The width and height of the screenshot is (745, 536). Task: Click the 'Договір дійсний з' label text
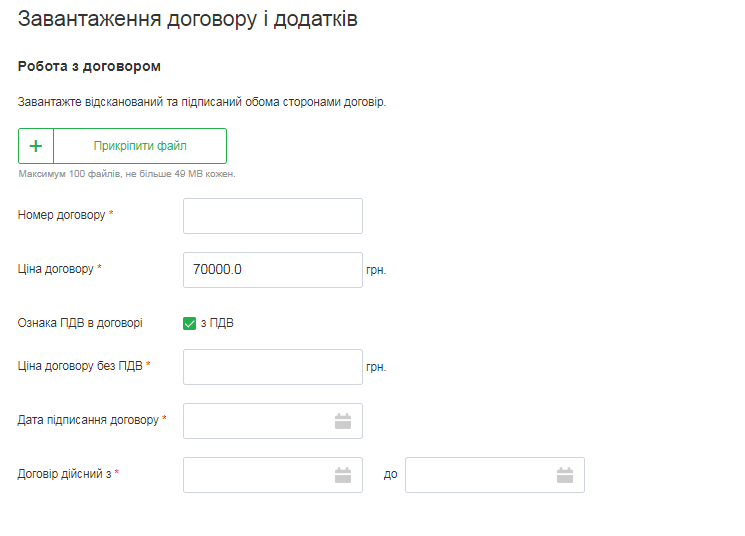pyautogui.click(x=64, y=474)
